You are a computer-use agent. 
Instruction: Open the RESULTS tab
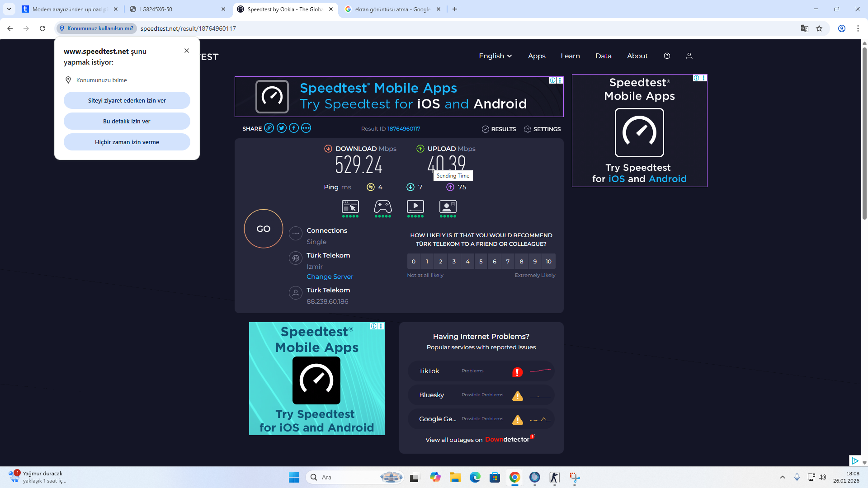(x=499, y=129)
